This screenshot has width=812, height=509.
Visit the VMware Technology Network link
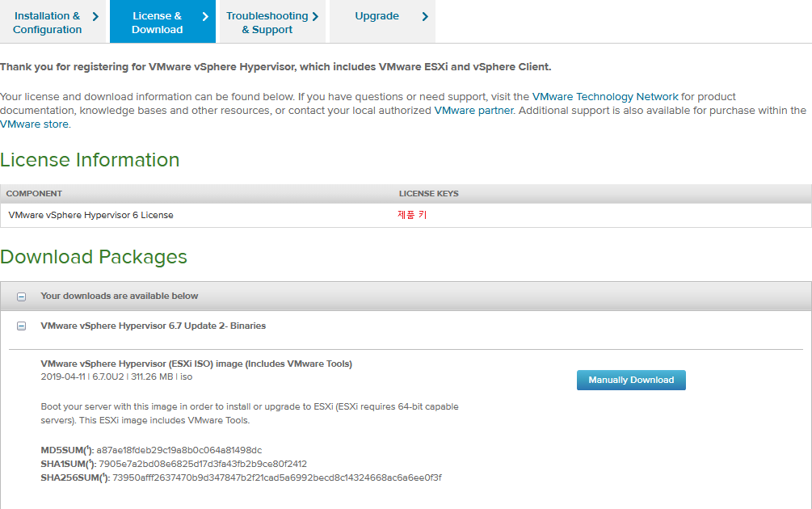click(x=605, y=97)
